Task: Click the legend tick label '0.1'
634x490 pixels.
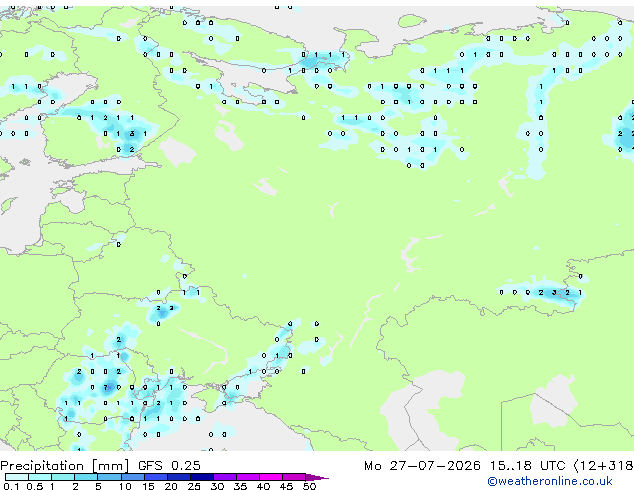Action: pyautogui.click(x=11, y=486)
